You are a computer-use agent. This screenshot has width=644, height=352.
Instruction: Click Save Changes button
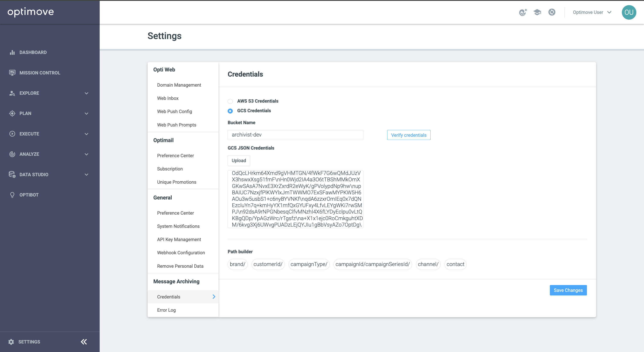coord(568,290)
